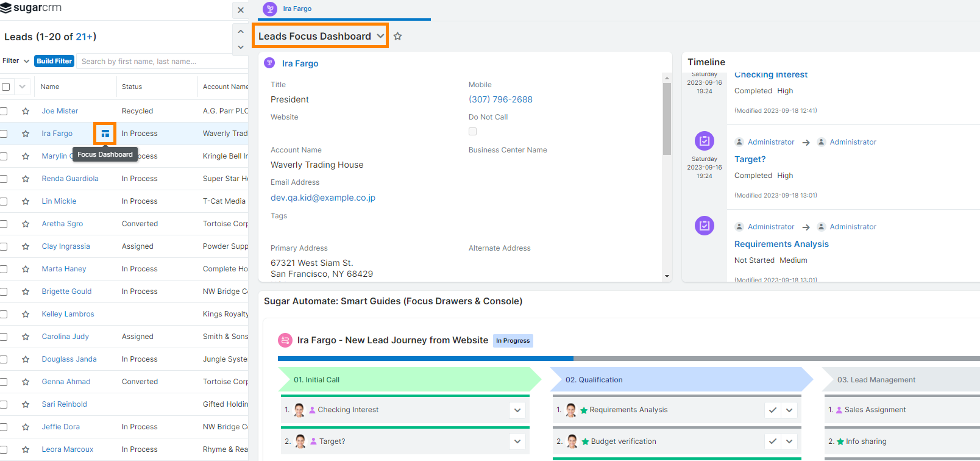Go to previous record with up chevron
Viewport: 980px width, 461px height.
241,32
